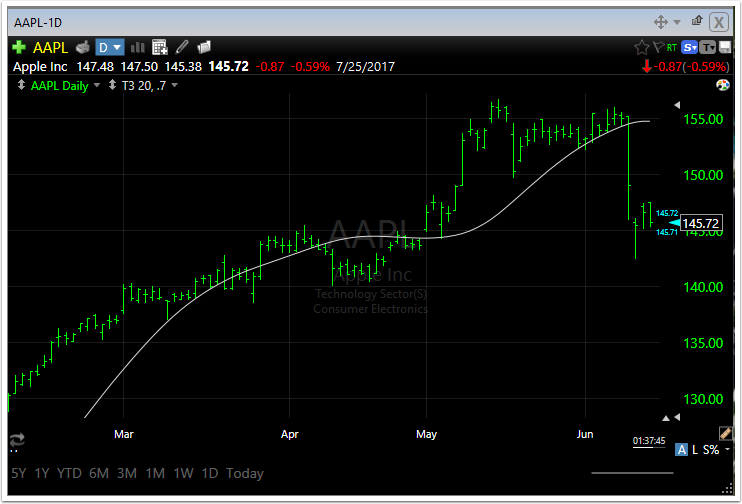The height and width of the screenshot is (504, 742).
Task: Click the red down-arrow -0.87(-0.59%) change
Action: tap(685, 67)
